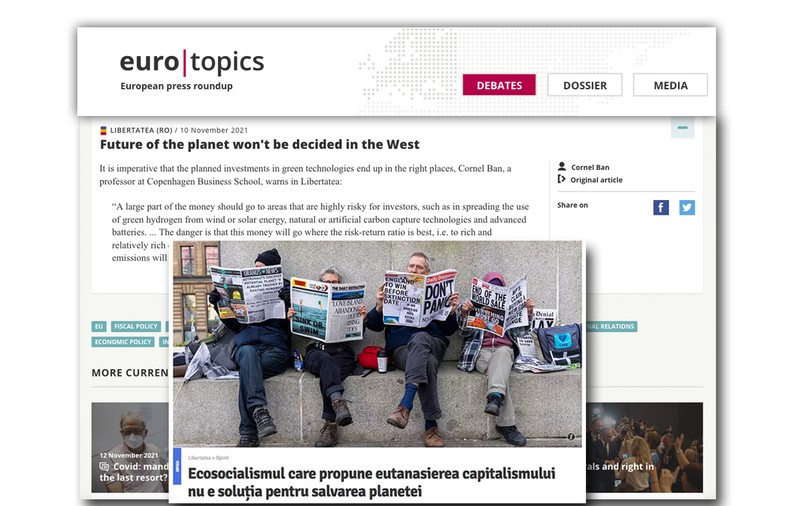Click the author person icon
The width and height of the screenshot is (800, 506).
[x=562, y=166]
